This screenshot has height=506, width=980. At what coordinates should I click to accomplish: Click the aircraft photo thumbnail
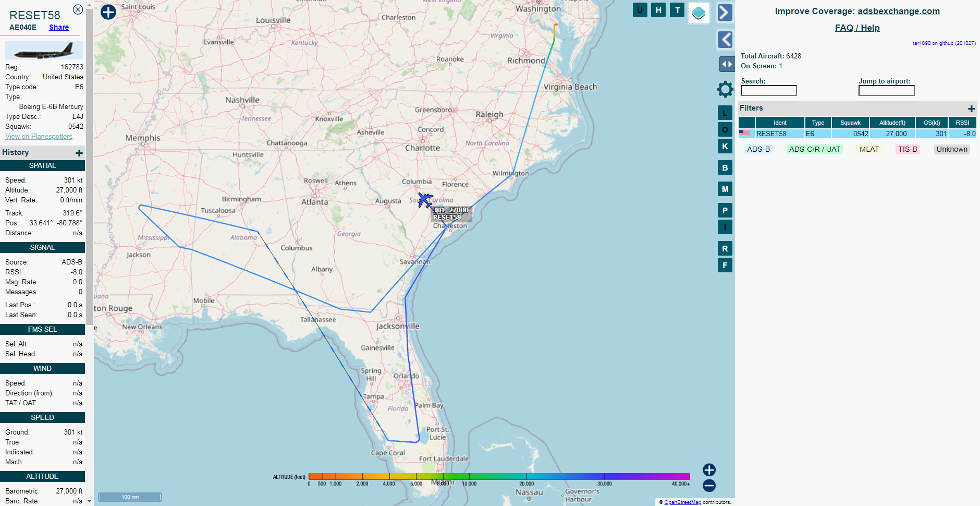[44, 51]
